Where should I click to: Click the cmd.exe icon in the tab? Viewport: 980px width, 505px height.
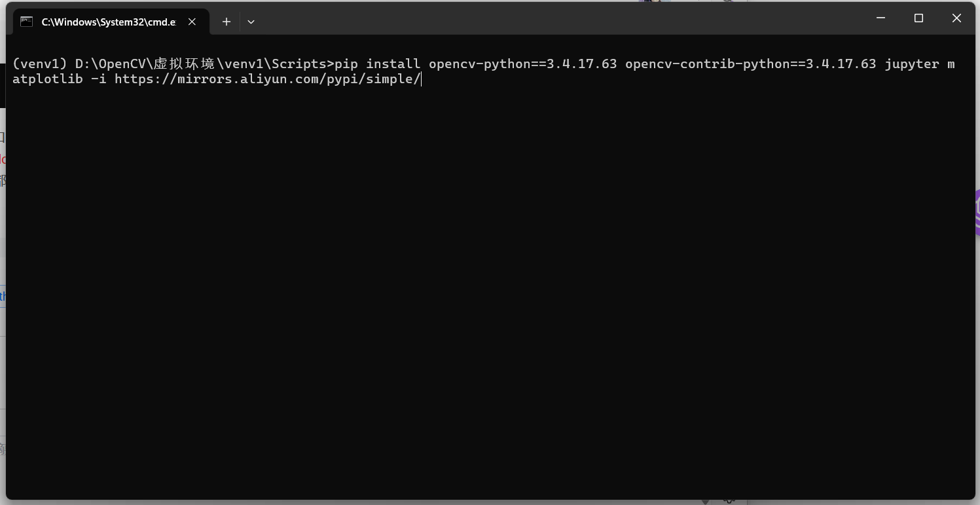point(26,21)
